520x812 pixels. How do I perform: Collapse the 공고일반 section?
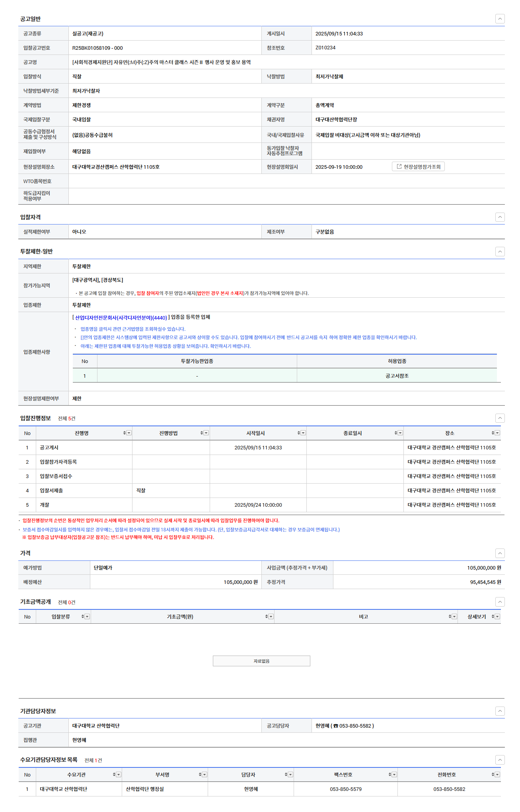tap(500, 19)
